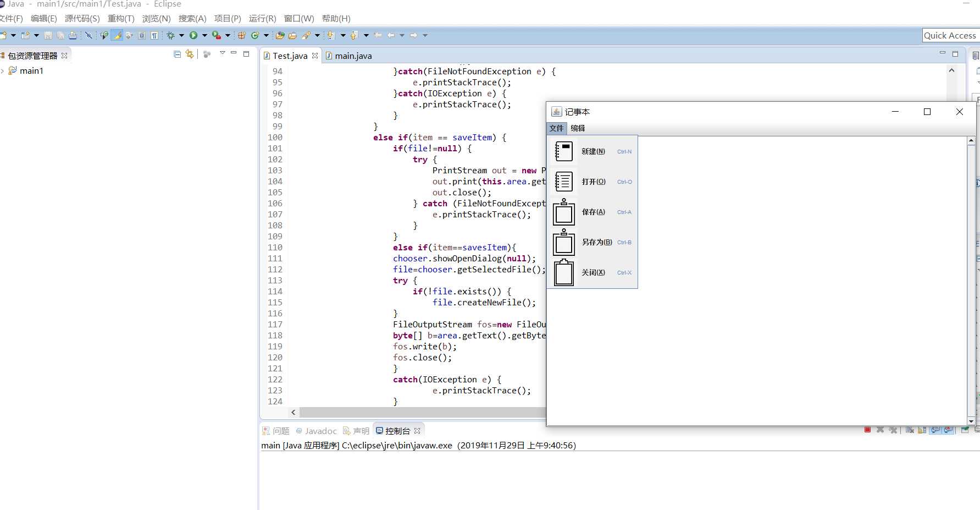Viewport: 980px width, 510px height.
Task: Click the 新建(N) notebook icon
Action: (563, 151)
